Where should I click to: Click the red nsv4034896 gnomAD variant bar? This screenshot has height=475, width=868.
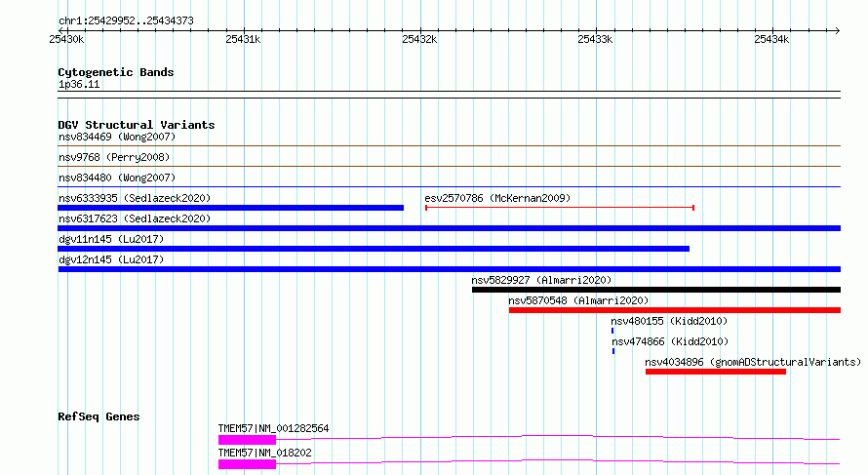point(716,372)
